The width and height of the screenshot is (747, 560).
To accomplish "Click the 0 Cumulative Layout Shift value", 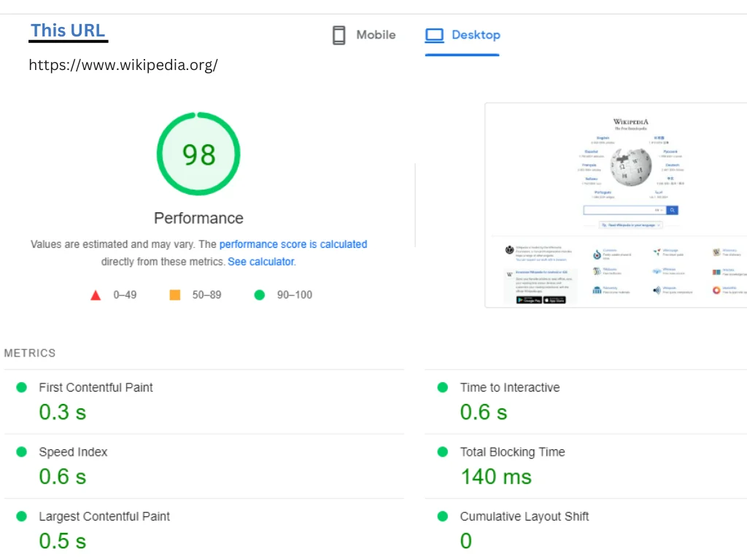I will [466, 541].
